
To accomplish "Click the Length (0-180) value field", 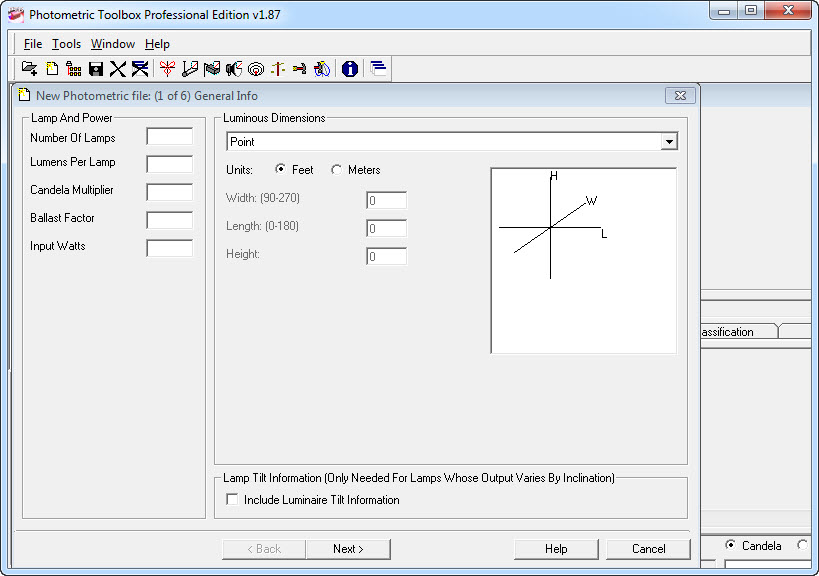I will click(x=387, y=228).
